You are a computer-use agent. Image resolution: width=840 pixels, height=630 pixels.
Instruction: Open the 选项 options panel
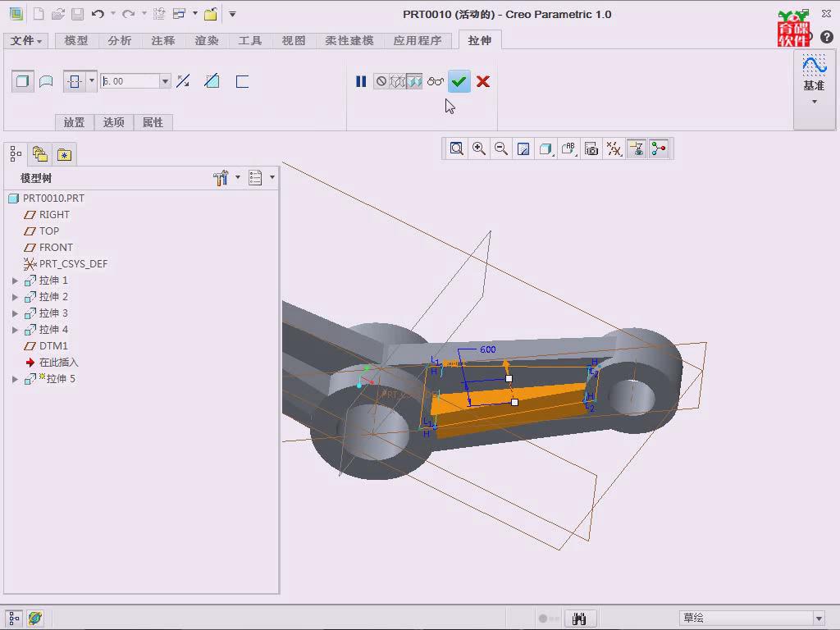pos(113,123)
